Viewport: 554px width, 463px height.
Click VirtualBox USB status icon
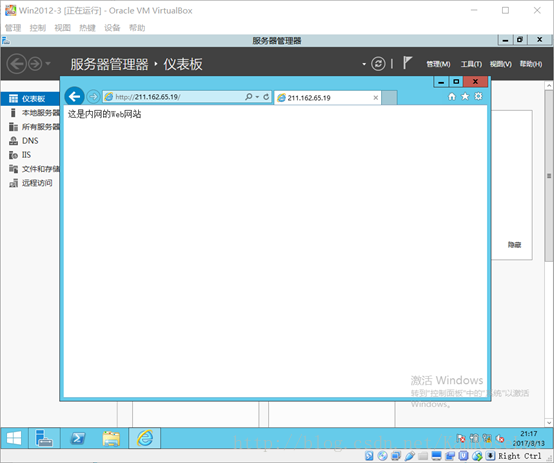(409, 456)
